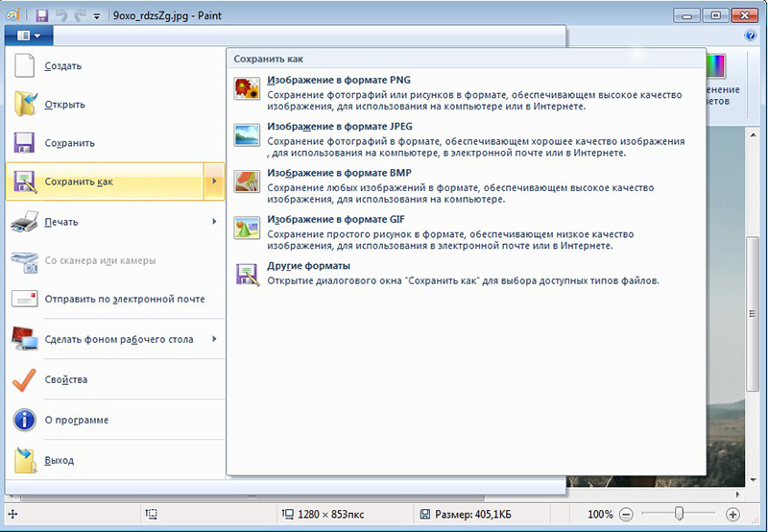This screenshot has width=768, height=532.
Task: Click the GIF format shapes icon
Action: [x=247, y=228]
